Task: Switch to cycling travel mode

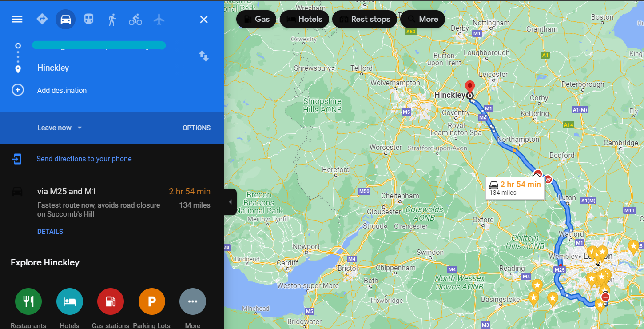Action: (135, 19)
